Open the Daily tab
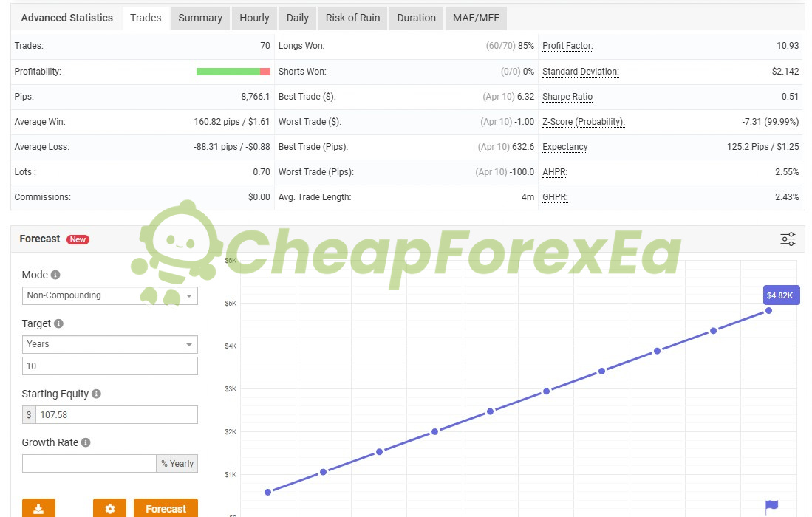The image size is (812, 517). (x=298, y=18)
